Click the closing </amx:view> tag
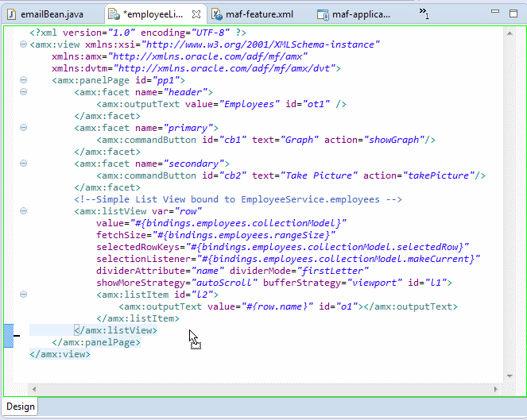The width and height of the screenshot is (527, 420). tap(60, 354)
